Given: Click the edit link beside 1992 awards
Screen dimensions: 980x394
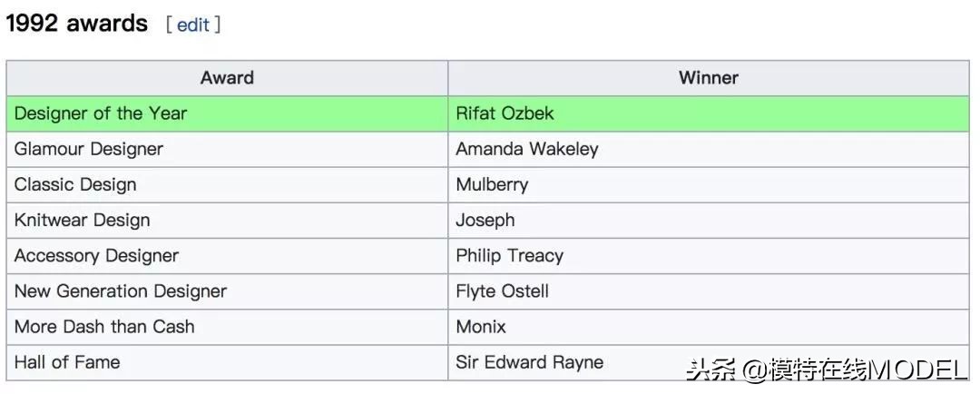Looking at the screenshot, I should (192, 25).
